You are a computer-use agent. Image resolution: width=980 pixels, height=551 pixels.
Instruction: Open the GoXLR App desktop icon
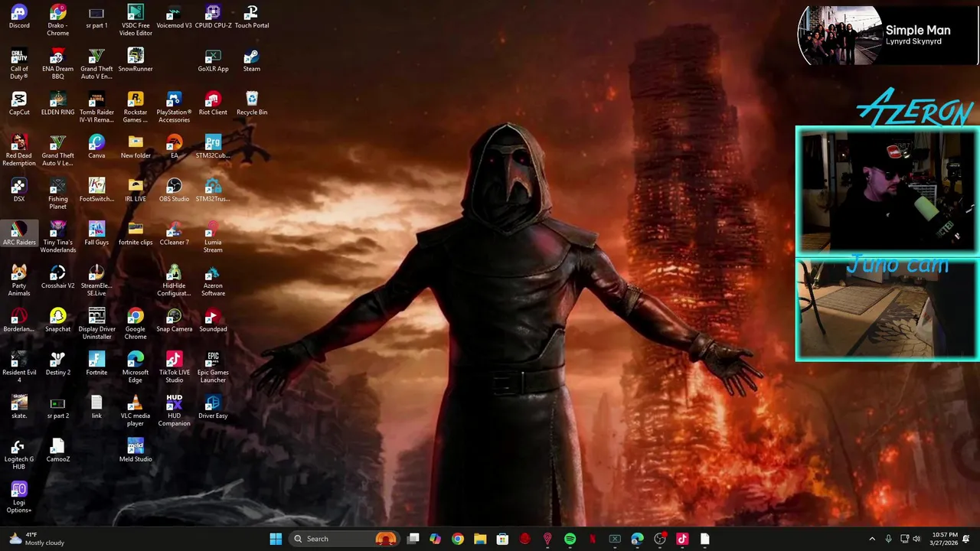pos(213,60)
